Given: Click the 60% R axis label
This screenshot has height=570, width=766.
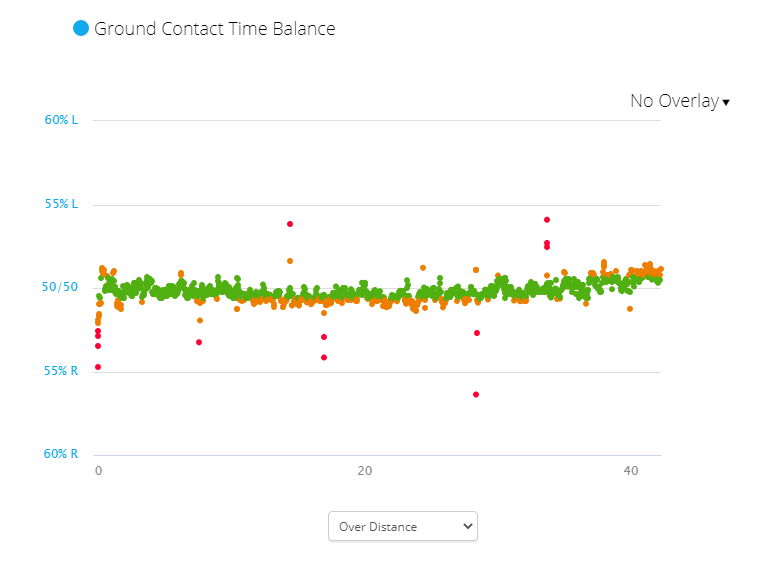Looking at the screenshot, I should pos(61,454).
